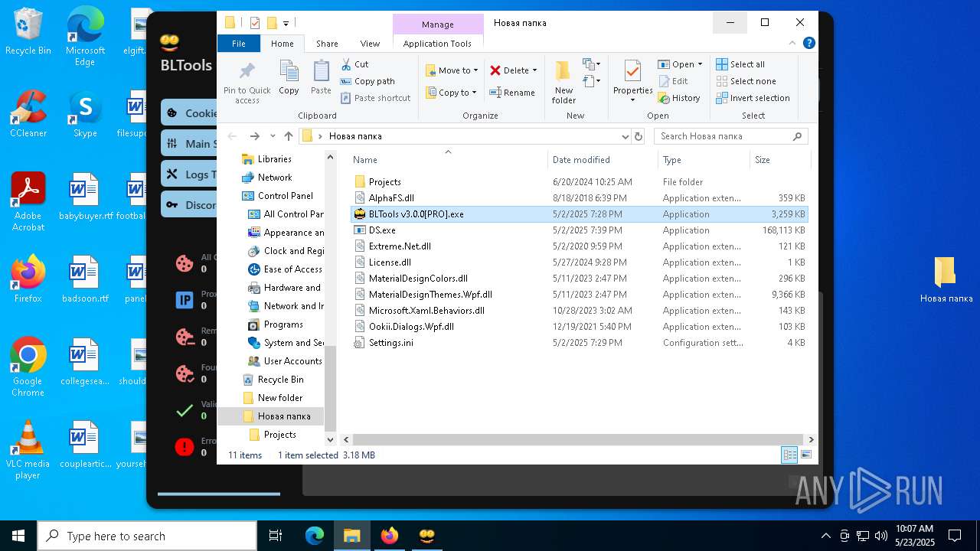This screenshot has width=980, height=551.
Task: Click the Manage contextual tab
Action: (438, 24)
